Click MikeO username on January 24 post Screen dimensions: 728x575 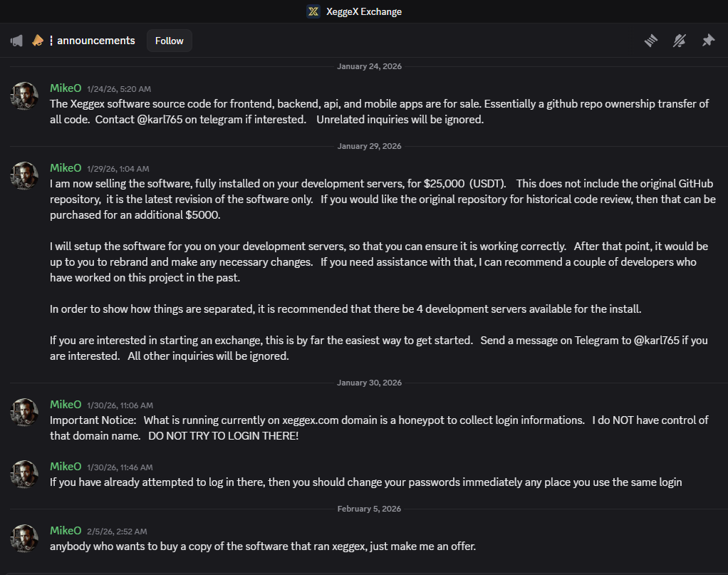click(66, 88)
